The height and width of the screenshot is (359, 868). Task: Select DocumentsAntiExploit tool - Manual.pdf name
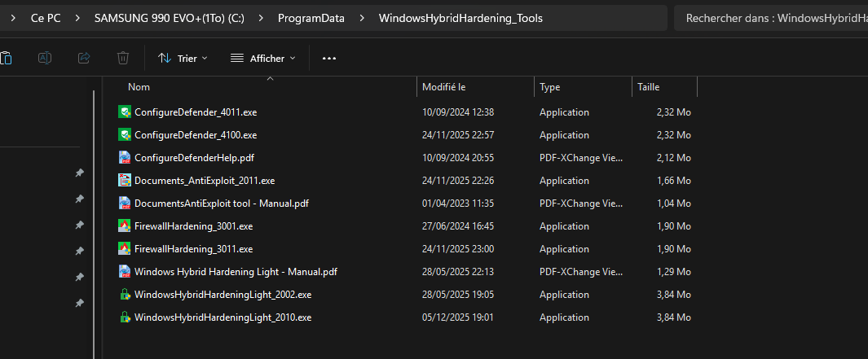[x=222, y=203]
